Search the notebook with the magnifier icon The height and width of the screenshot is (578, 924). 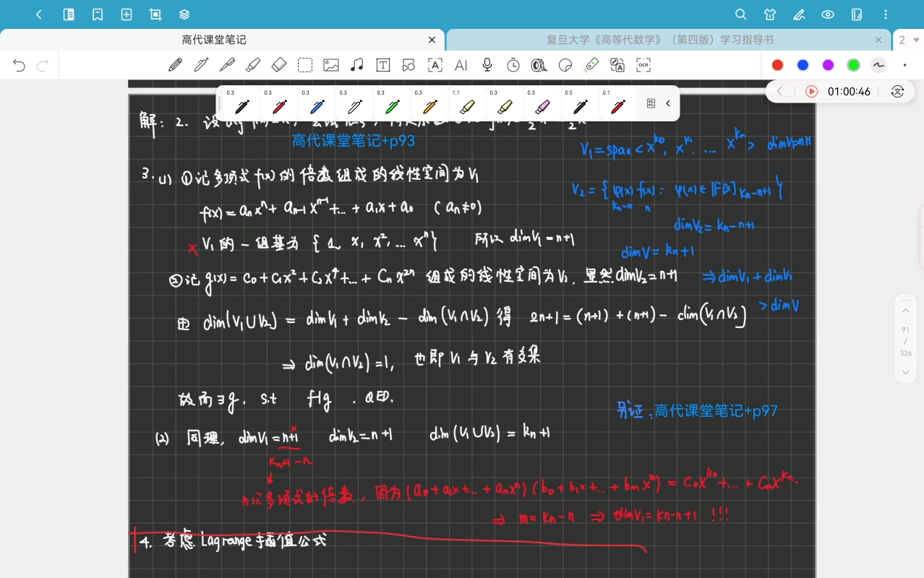click(x=741, y=14)
